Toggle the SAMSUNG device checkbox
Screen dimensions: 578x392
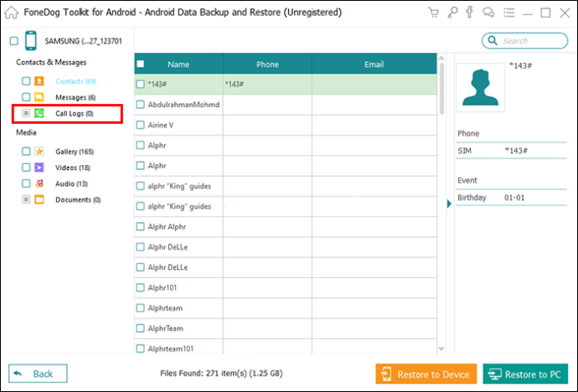pos(14,41)
